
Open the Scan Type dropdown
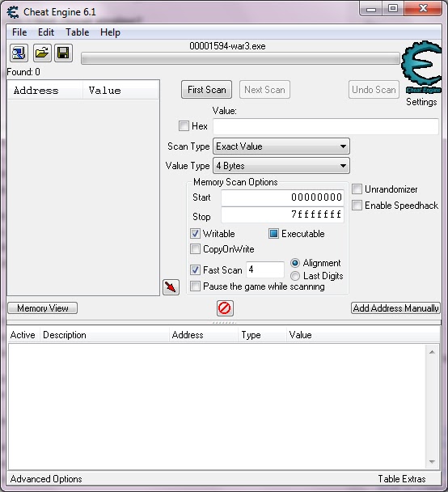pyautogui.click(x=281, y=146)
